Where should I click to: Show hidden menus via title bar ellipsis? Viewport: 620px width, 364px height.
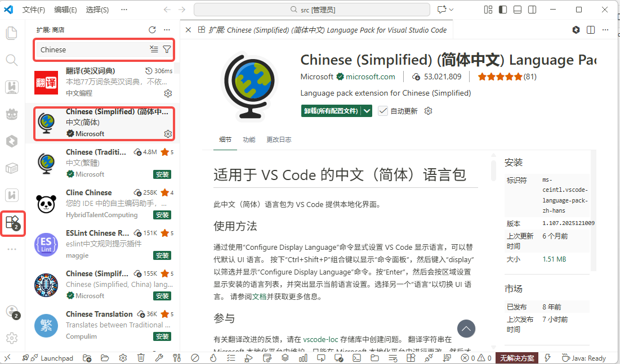pyautogui.click(x=124, y=10)
